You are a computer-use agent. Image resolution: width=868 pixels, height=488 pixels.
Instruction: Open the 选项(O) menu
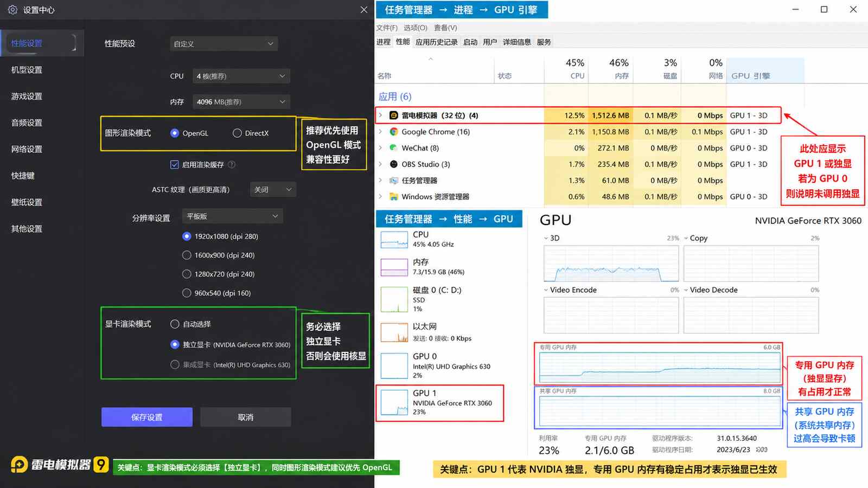pos(416,28)
